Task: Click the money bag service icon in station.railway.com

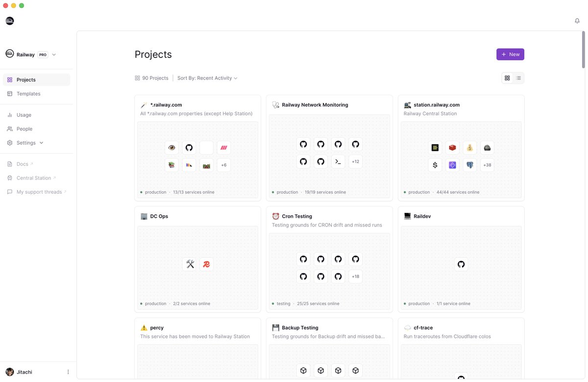Action: [x=470, y=148]
